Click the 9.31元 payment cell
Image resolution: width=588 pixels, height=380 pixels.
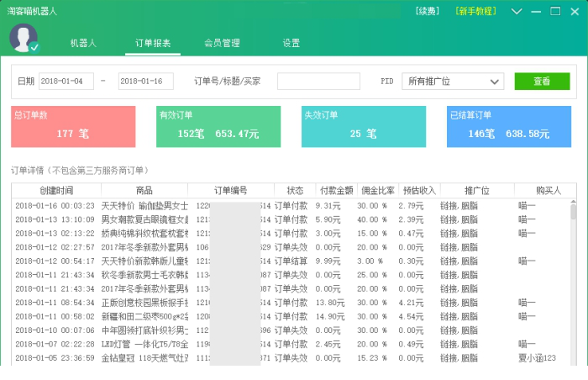tap(328, 206)
